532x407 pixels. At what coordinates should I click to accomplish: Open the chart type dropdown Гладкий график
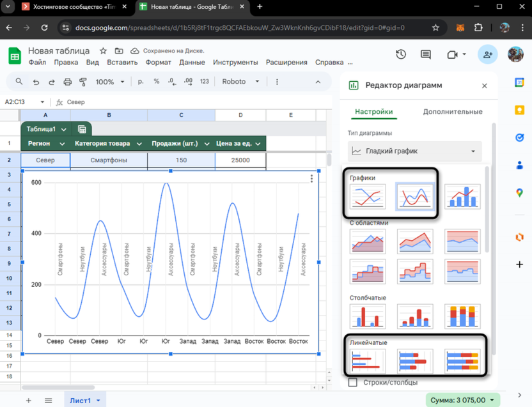tap(415, 151)
